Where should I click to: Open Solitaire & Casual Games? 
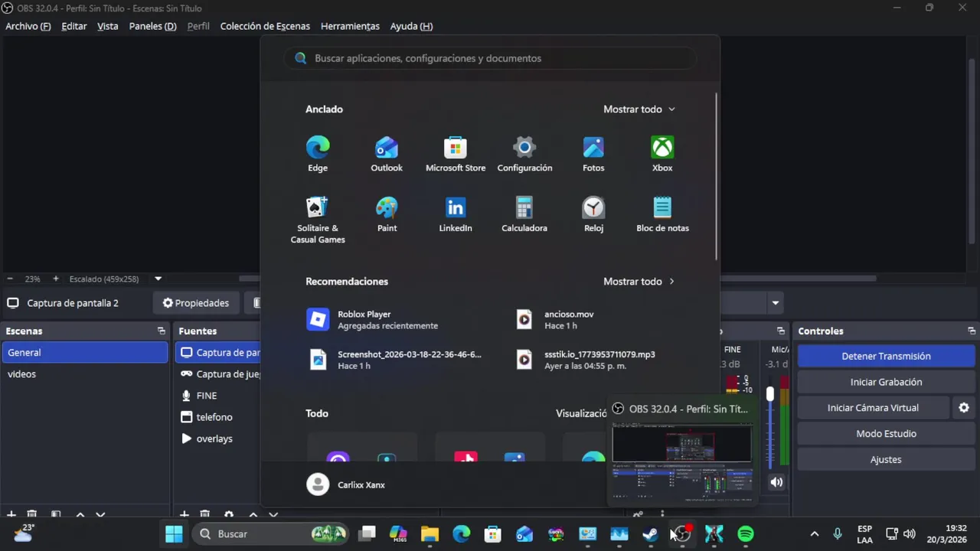click(318, 220)
